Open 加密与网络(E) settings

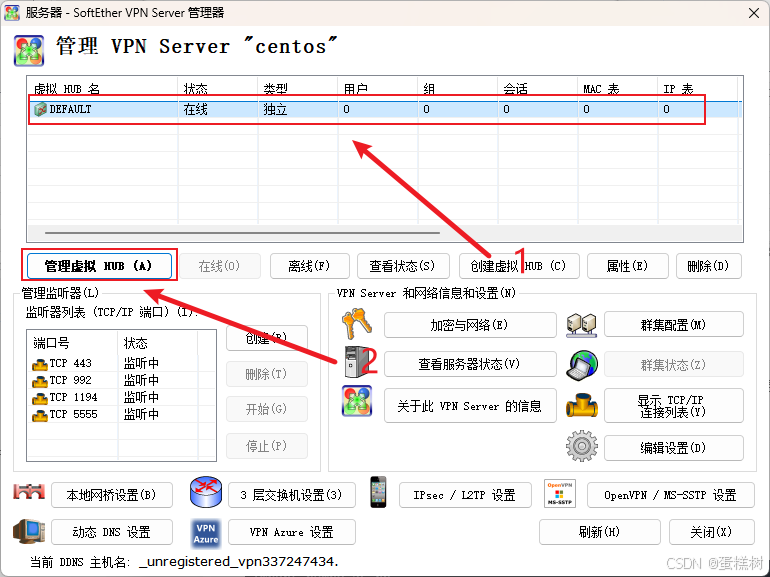click(x=470, y=325)
